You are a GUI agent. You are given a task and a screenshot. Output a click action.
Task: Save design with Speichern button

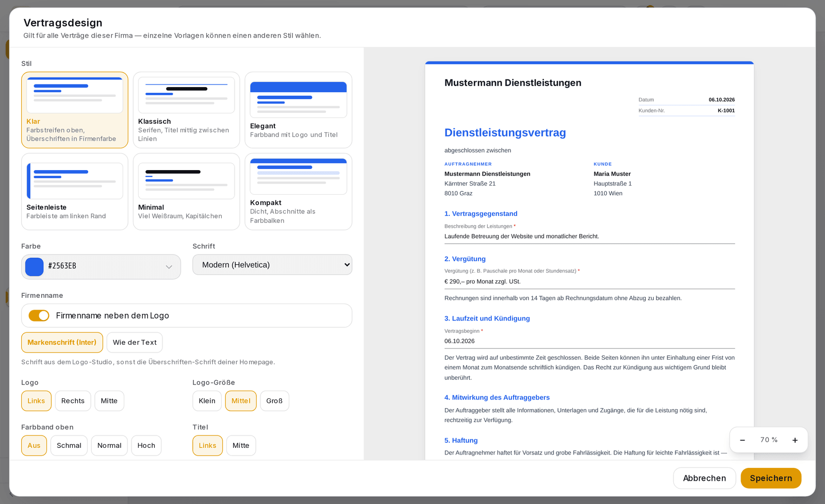tap(771, 478)
